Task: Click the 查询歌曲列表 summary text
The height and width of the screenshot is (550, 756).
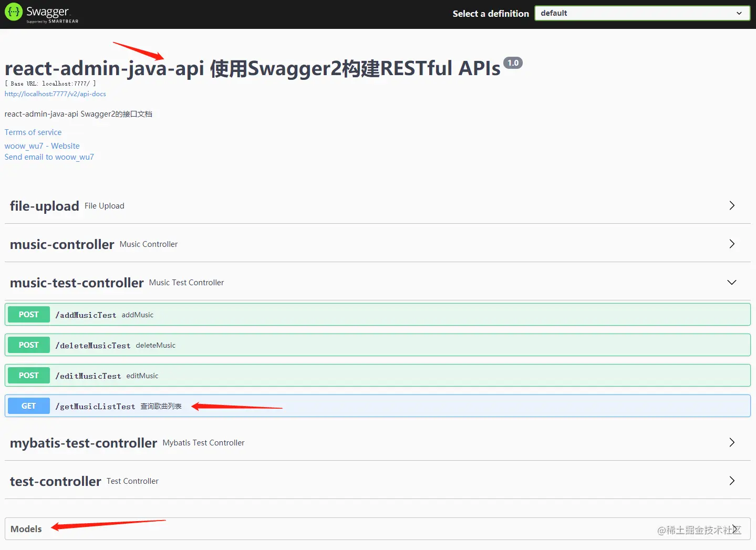Action: click(161, 407)
